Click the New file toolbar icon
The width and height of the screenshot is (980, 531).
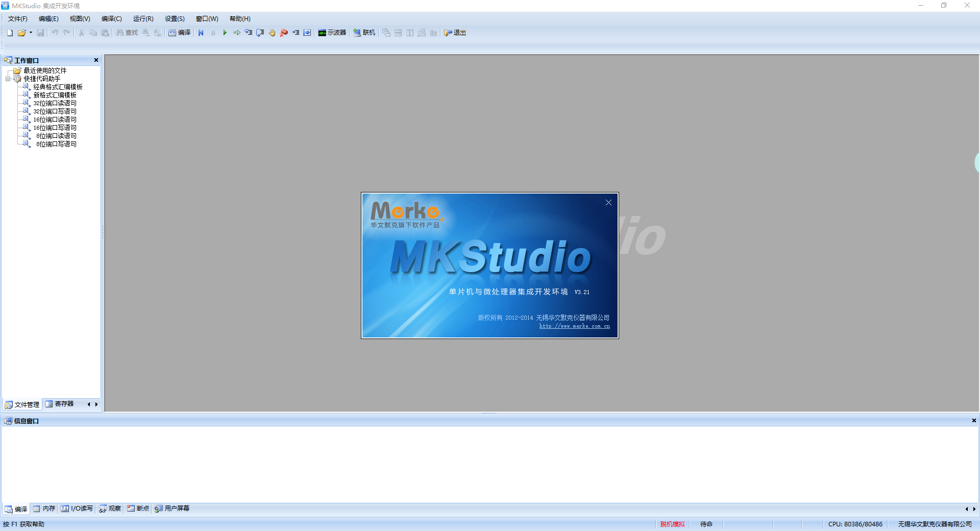coord(10,33)
